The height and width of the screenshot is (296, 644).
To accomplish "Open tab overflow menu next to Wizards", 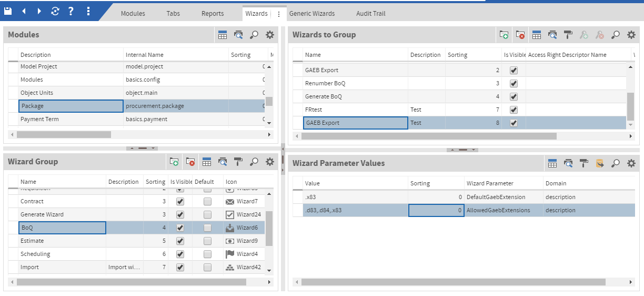I will coord(279,14).
